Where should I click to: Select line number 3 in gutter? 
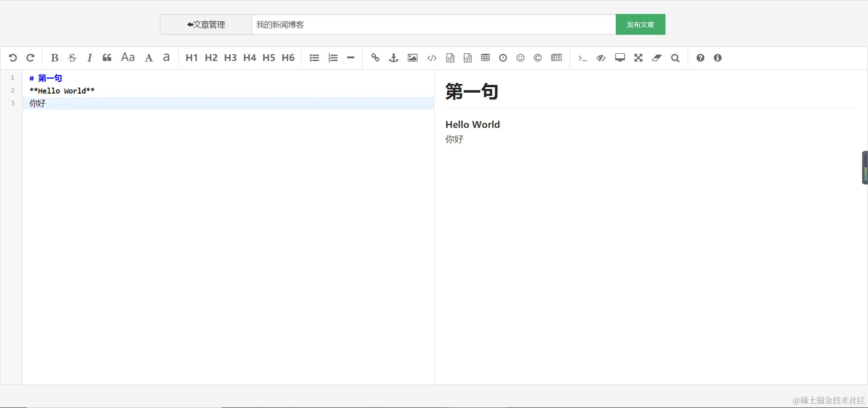click(13, 103)
